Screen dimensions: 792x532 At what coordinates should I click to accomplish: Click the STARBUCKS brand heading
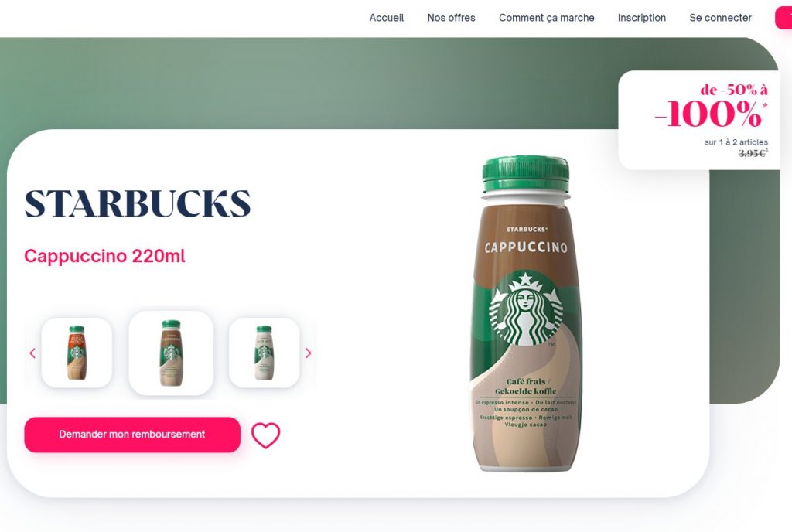(138, 203)
